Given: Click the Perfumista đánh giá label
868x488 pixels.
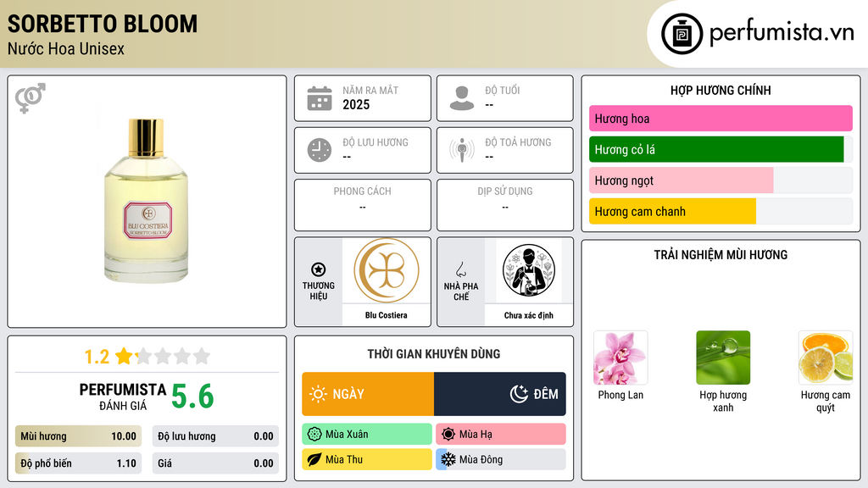Looking at the screenshot, I should point(123,396).
